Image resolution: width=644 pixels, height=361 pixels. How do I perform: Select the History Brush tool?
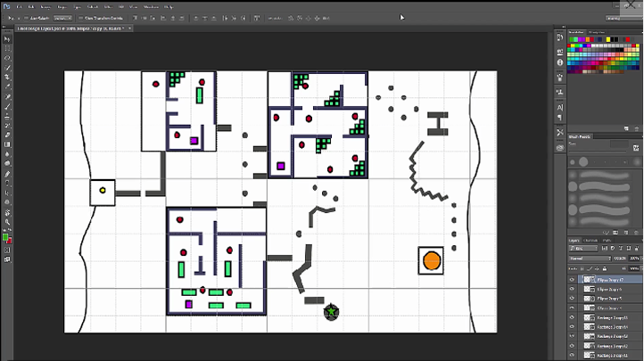(7, 126)
